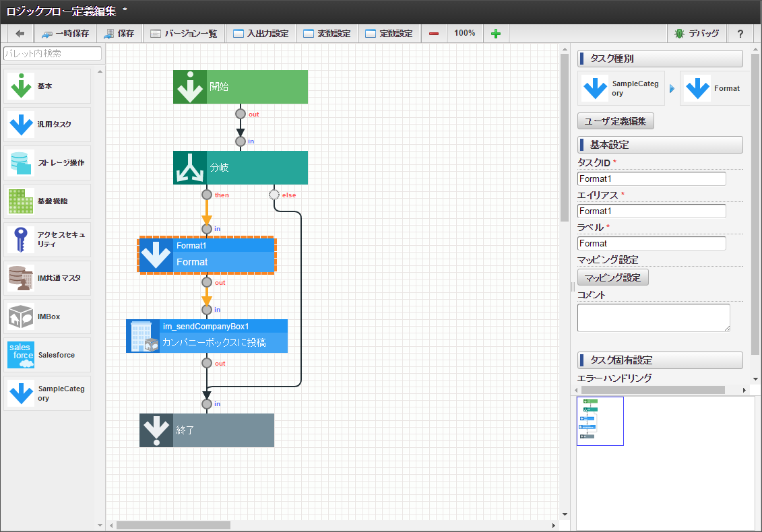The width and height of the screenshot is (762, 532).
Task: Click the ユーザ定義編集 button
Action: [615, 121]
